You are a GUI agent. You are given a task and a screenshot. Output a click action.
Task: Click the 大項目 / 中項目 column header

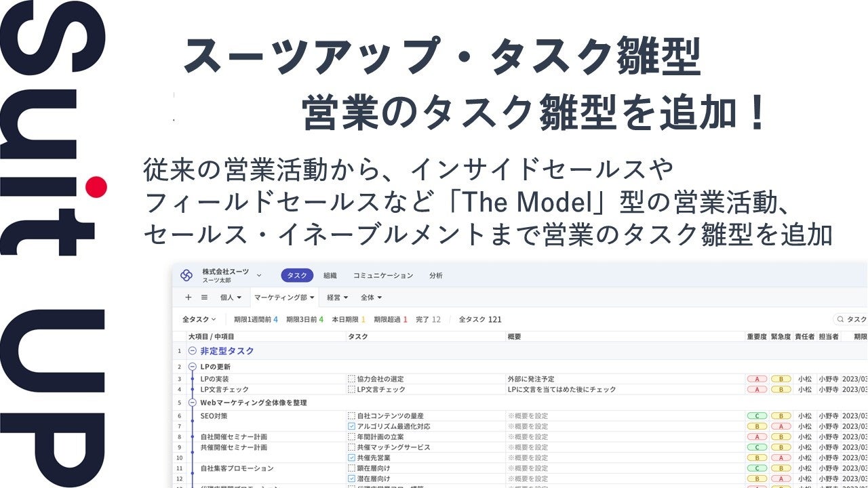[x=212, y=337]
